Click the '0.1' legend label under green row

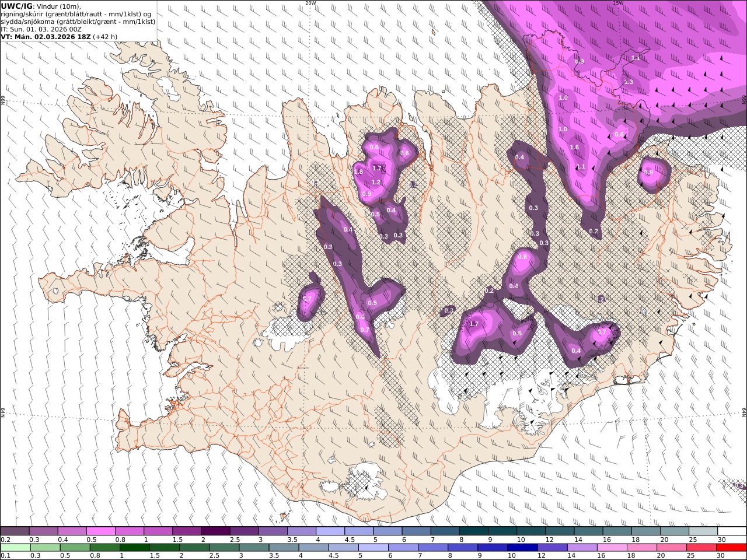coord(5,556)
